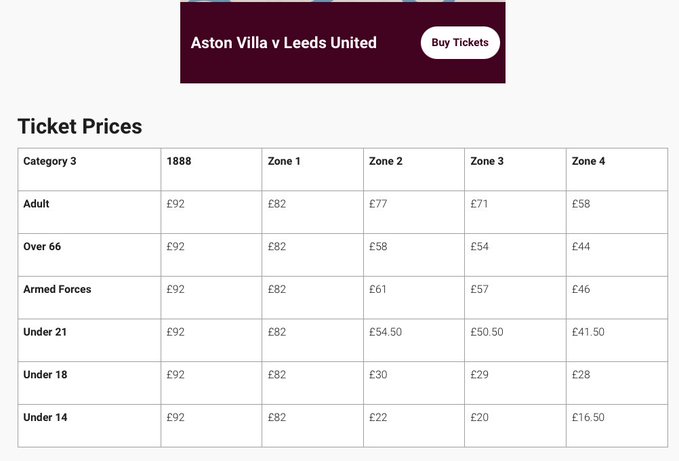The width and height of the screenshot is (679, 461).
Task: Select the Under 21 row label
Action: 45,332
